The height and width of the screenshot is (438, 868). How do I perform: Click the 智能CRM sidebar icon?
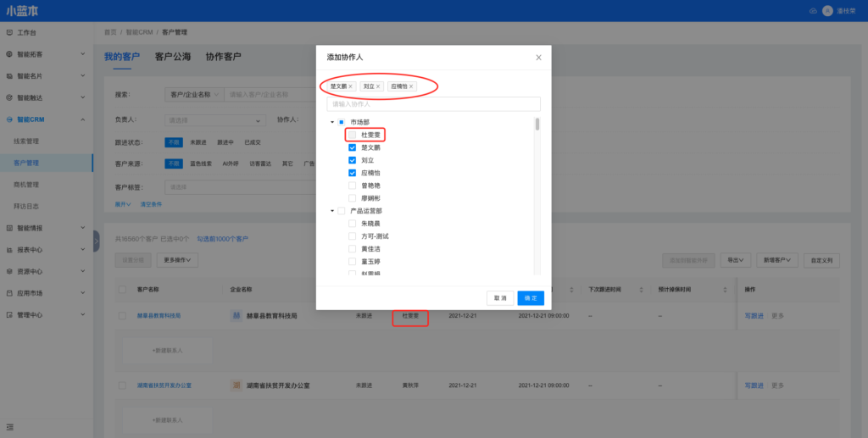coord(9,119)
